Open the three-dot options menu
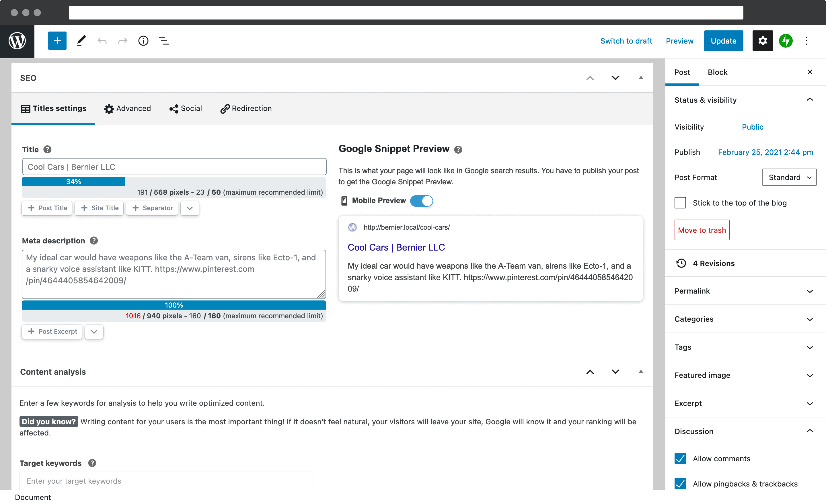 [806, 41]
